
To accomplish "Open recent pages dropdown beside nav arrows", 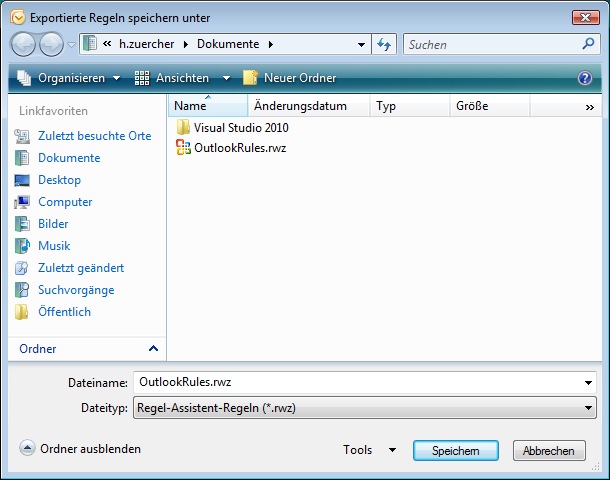I will click(72, 45).
